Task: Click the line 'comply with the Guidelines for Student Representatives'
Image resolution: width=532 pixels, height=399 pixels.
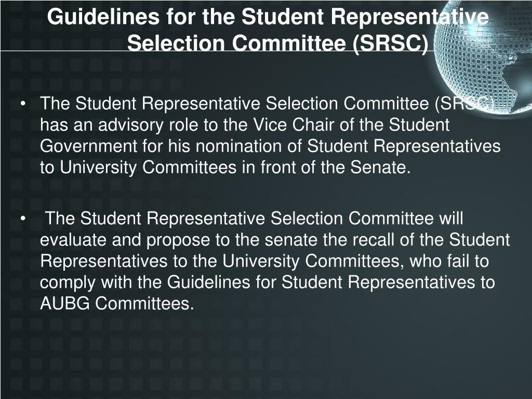Action: pos(268,282)
